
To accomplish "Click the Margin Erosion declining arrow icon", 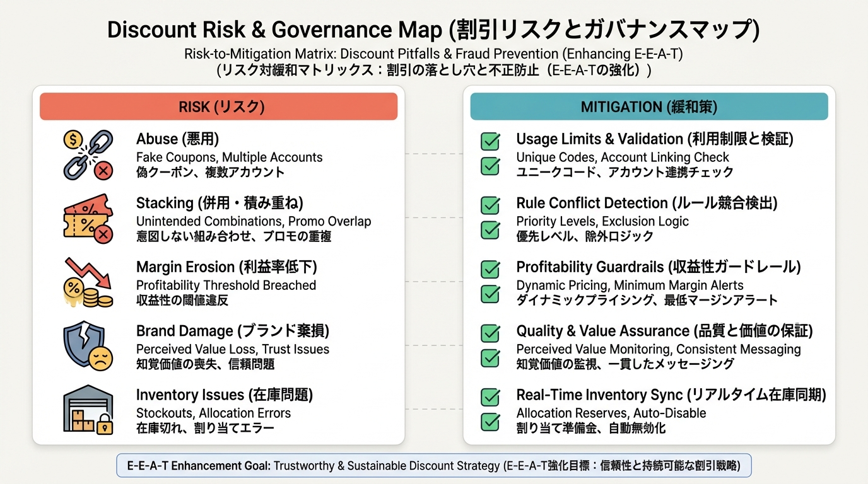I will point(88,282).
